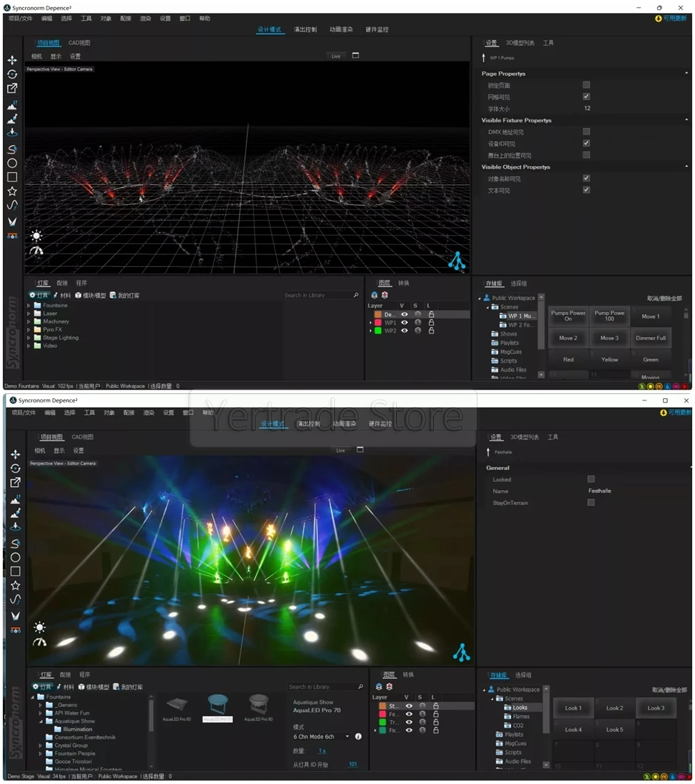695x784 pixels.
Task: Trigger the Dimmer Full scene button
Action: tap(651, 338)
